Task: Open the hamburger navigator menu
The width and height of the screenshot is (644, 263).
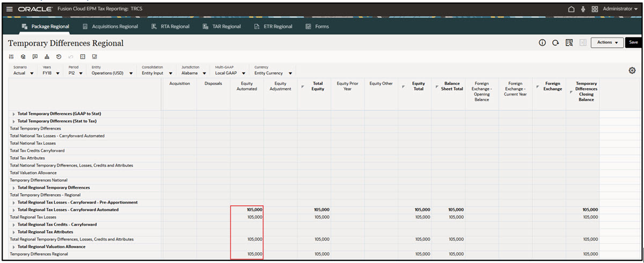Action: [9, 9]
